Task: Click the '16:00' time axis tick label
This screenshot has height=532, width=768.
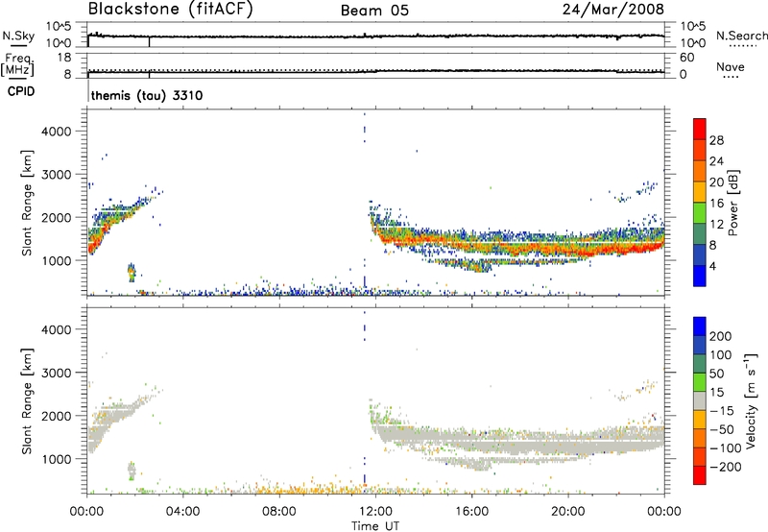Action: click(471, 512)
